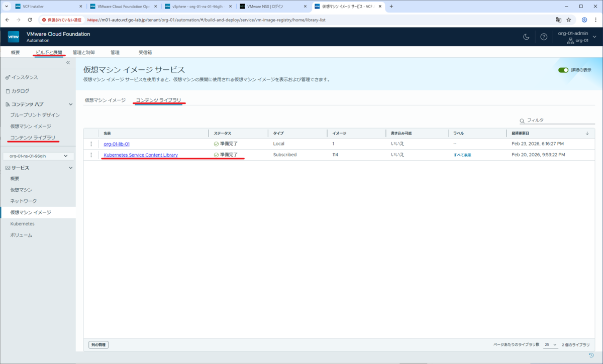Collapse the sidebar with double chevron icon
This screenshot has height=364, width=603.
point(68,63)
